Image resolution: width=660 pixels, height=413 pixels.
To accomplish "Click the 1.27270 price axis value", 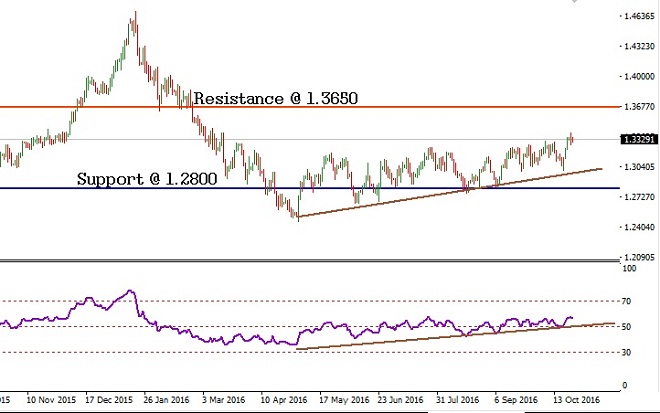I will coord(639,197).
